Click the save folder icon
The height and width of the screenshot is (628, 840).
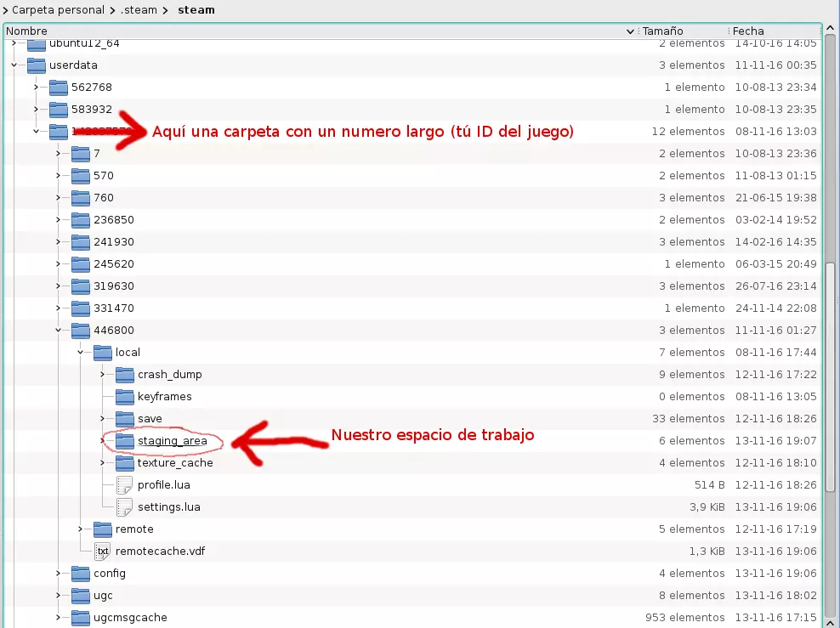coord(124,419)
